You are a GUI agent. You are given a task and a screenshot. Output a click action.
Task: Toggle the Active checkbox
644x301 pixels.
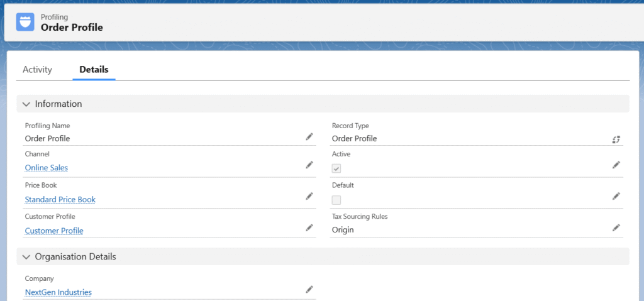pos(336,168)
